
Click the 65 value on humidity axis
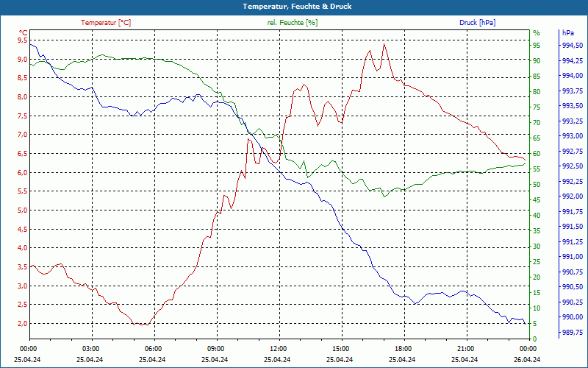pyautogui.click(x=537, y=138)
